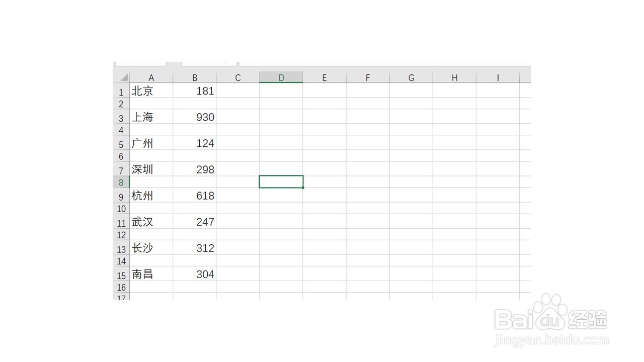
Task: Click cell with value 247
Action: coord(195,221)
